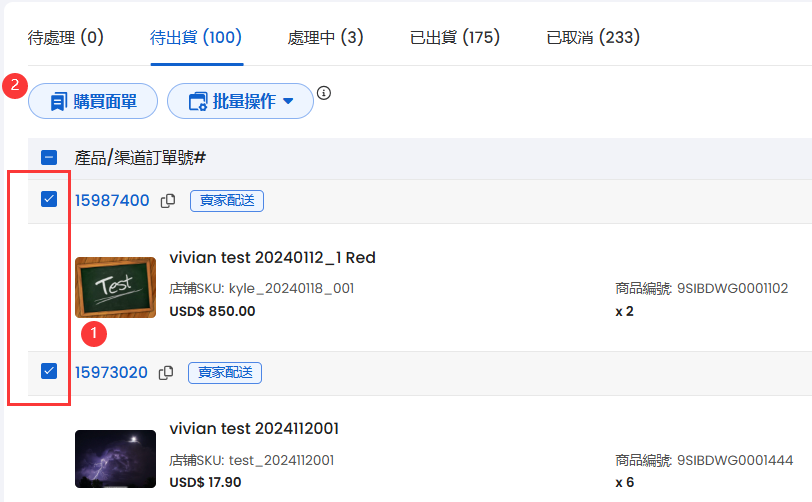Uncheck the checkbox for order 15973020

(x=49, y=372)
